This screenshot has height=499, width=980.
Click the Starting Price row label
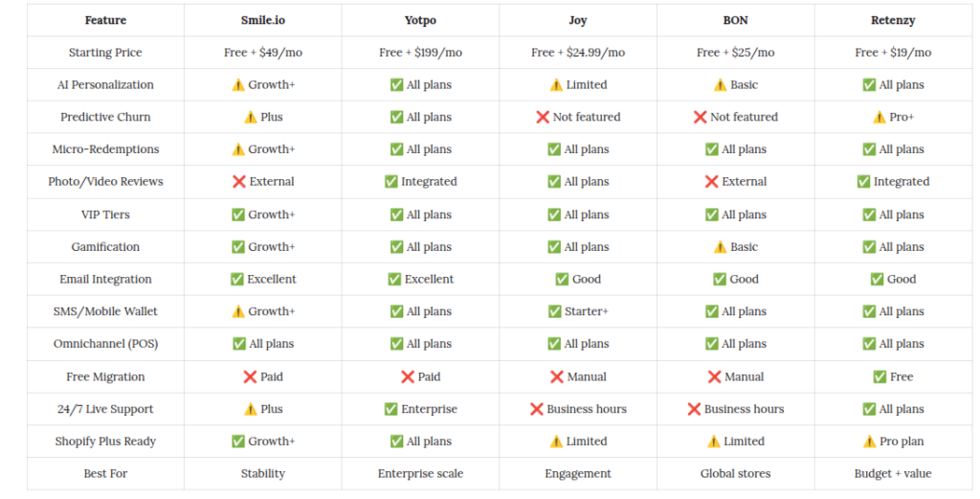[105, 53]
